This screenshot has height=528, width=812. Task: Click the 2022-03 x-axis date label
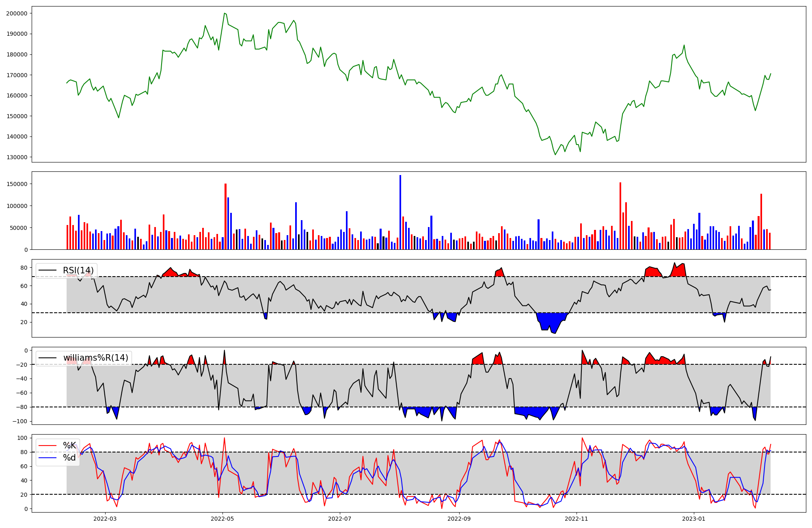point(105,519)
